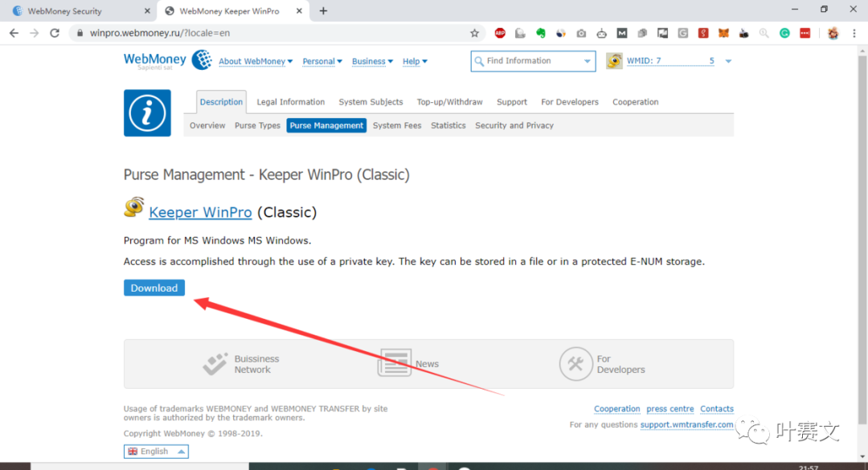Go to the Top-up/Withdraw tab
This screenshot has width=868, height=470.
[449, 102]
